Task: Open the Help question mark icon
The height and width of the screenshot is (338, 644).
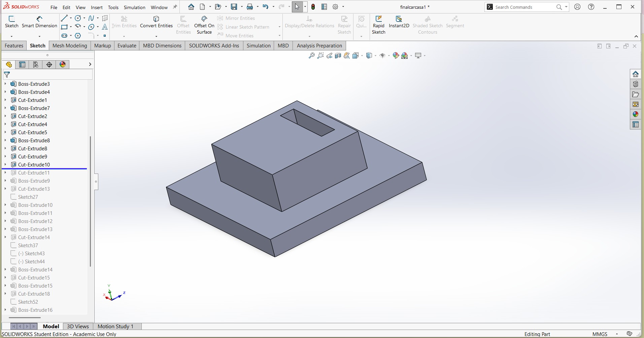Action: [x=591, y=7]
